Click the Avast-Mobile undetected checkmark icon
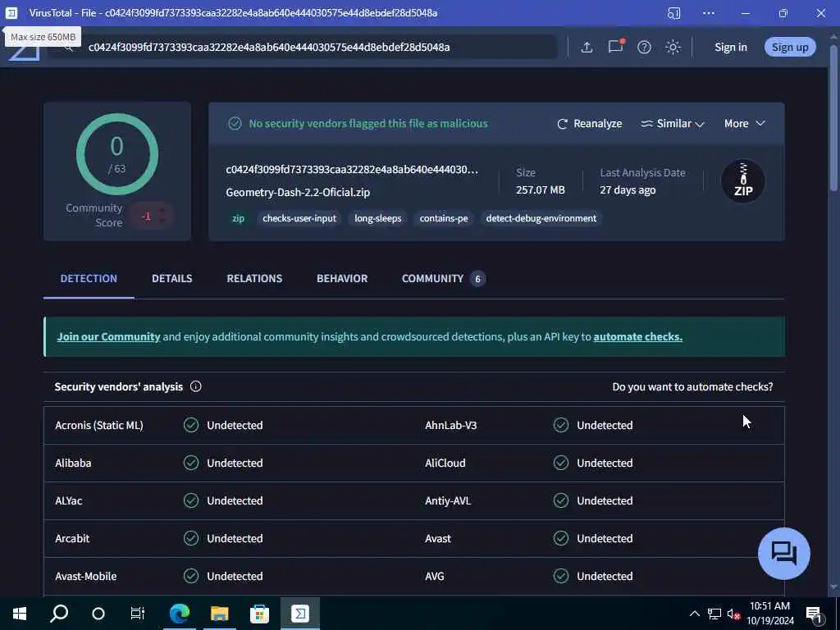 click(x=191, y=577)
